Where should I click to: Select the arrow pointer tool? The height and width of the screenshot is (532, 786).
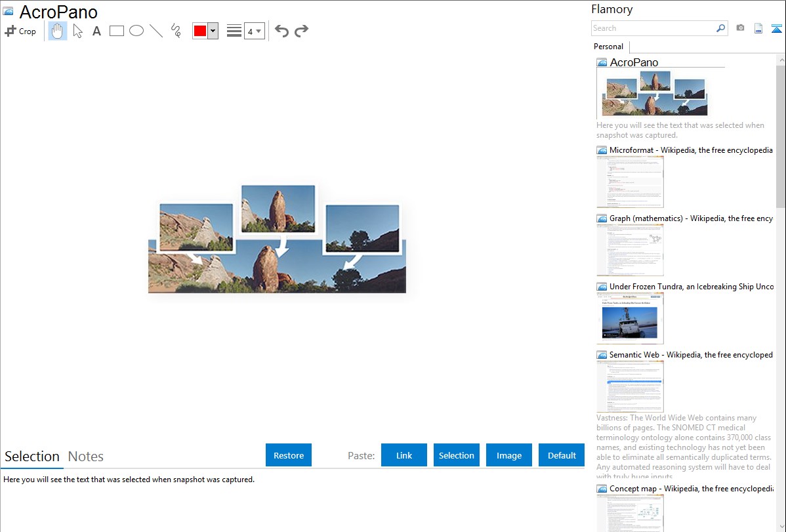[77, 31]
